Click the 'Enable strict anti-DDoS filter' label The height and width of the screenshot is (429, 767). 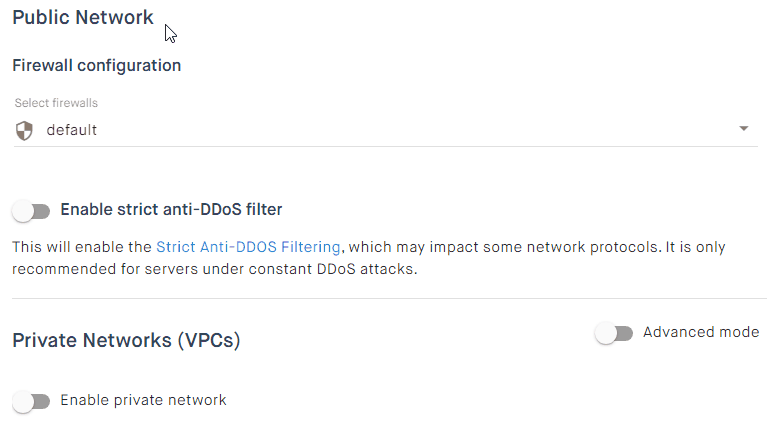click(x=171, y=209)
